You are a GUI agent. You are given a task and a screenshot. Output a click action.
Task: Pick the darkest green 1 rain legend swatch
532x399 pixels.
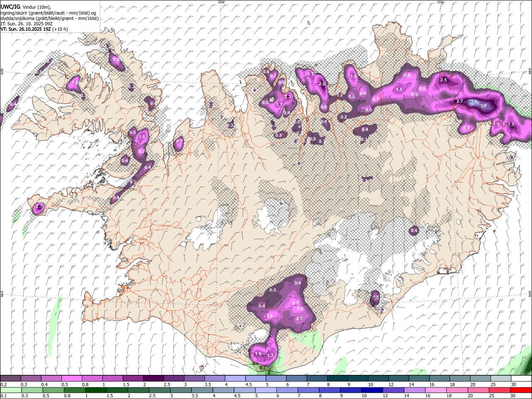(x=96, y=390)
